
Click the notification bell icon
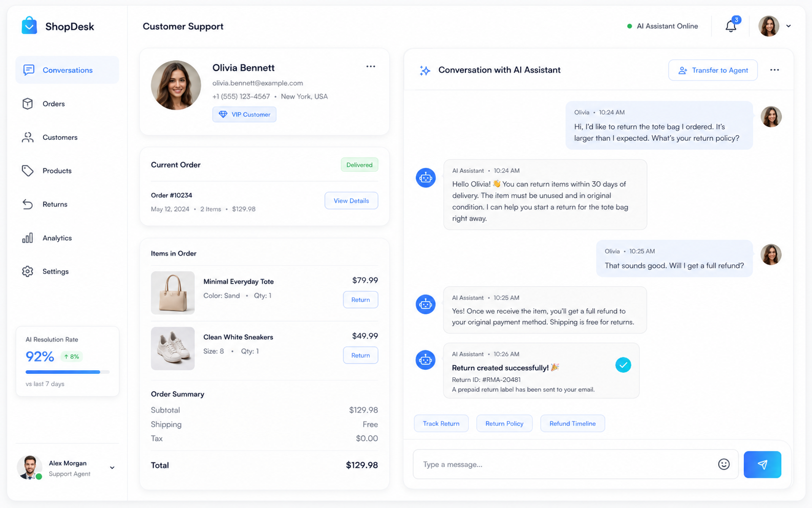(731, 26)
